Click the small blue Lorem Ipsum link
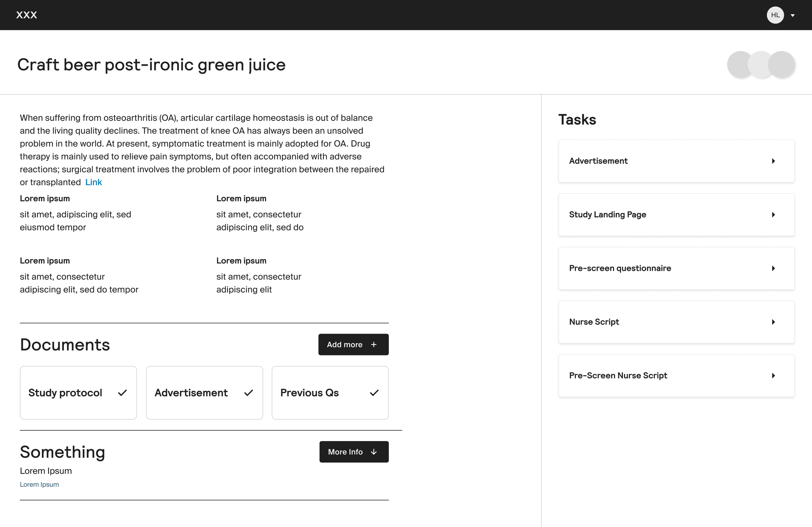 39,484
